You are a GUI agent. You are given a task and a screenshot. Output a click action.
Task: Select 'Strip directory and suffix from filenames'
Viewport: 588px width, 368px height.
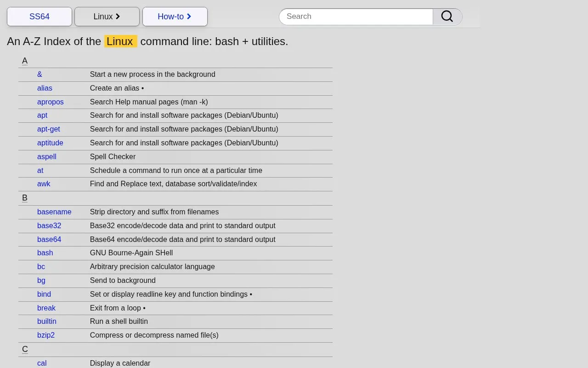click(x=154, y=212)
